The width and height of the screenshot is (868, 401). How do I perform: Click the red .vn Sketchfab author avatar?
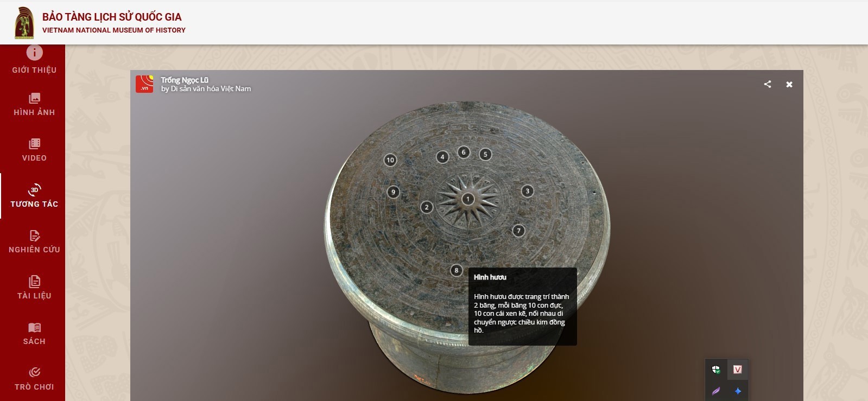(144, 84)
